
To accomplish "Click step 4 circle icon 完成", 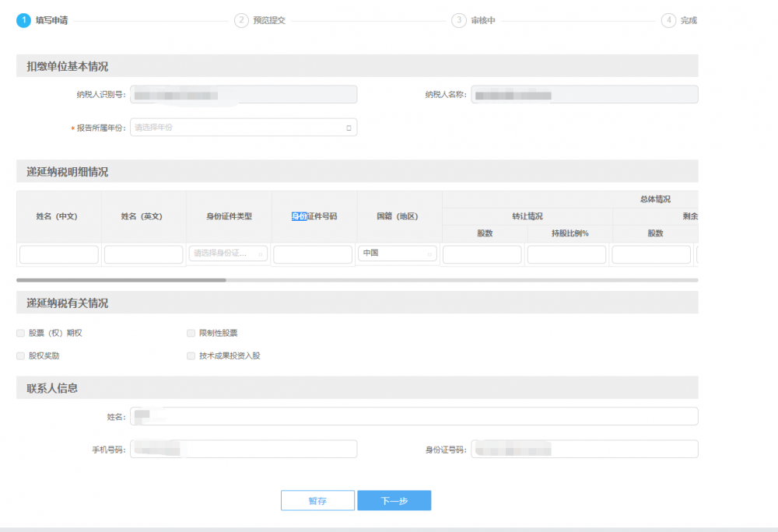I will point(668,20).
